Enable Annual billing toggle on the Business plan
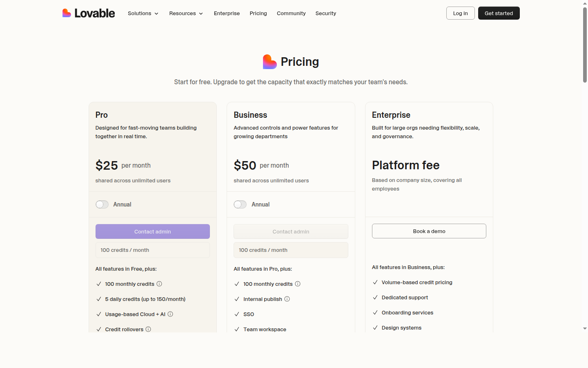The image size is (588, 368). point(240,204)
